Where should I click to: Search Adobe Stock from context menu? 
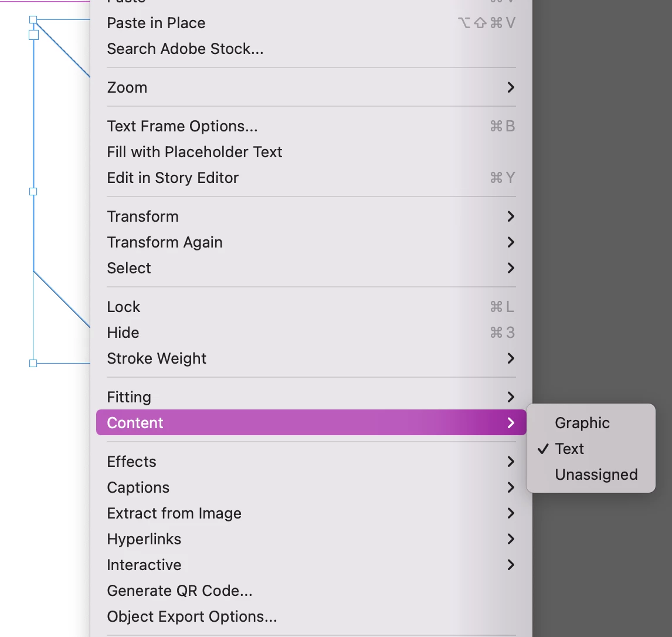(185, 49)
